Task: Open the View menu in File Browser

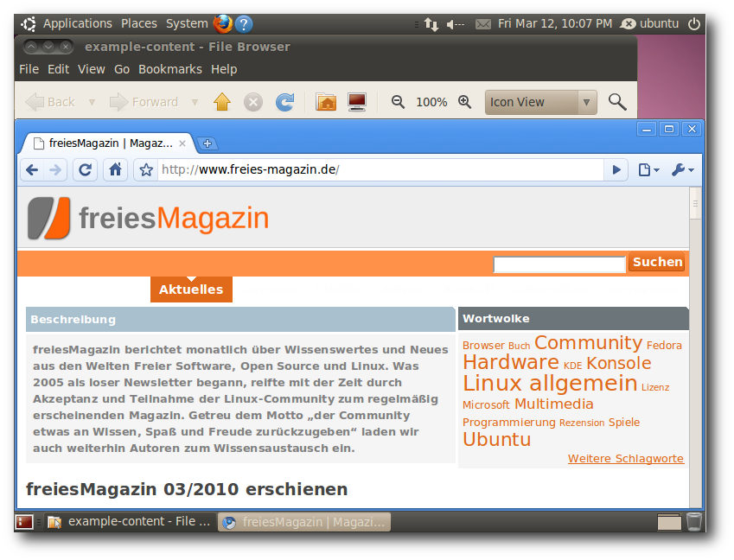Action: pos(92,69)
